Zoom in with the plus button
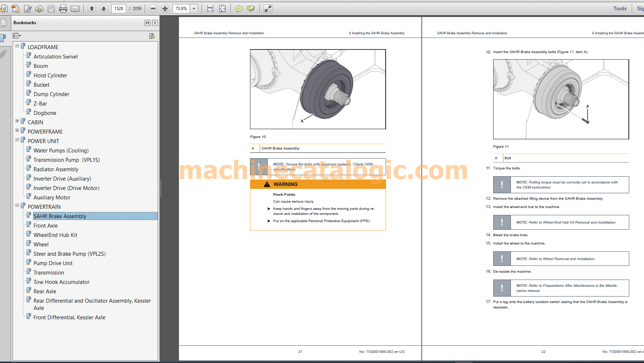Viewport: 644px width, 363px height. pyautogui.click(x=165, y=9)
